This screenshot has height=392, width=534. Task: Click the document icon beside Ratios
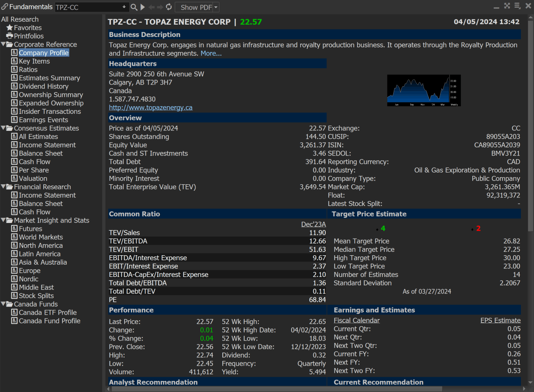pos(14,70)
